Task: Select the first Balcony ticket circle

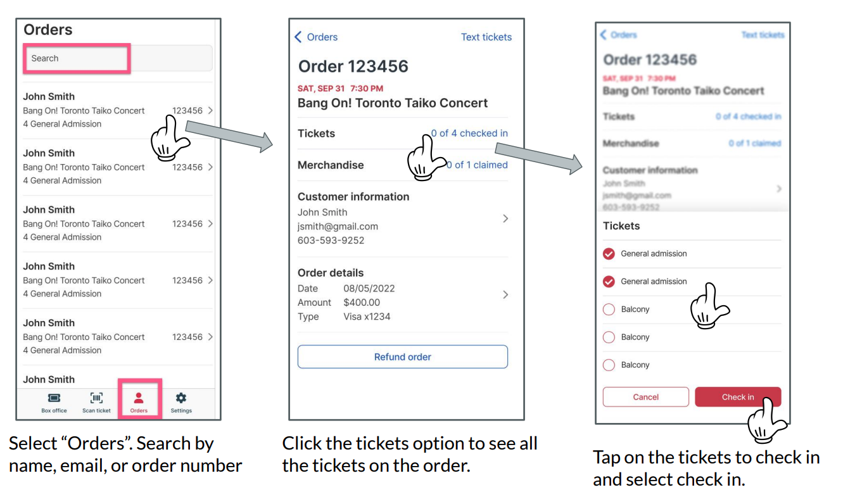Action: pyautogui.click(x=609, y=310)
